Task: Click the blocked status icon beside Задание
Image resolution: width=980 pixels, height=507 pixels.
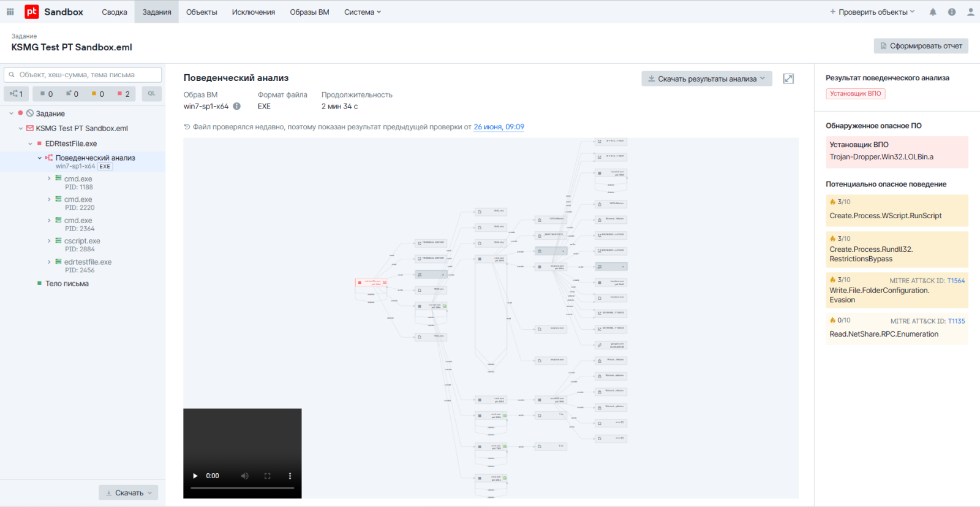Action: [29, 113]
